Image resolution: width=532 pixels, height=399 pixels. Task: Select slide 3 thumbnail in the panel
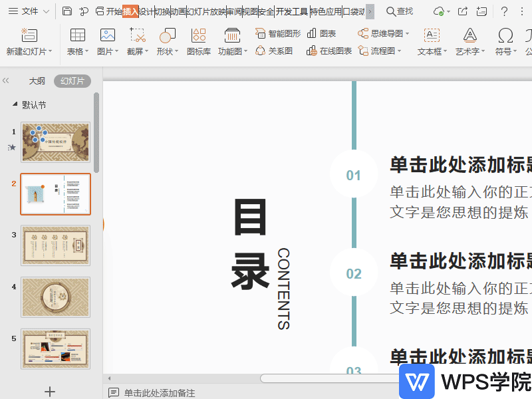coord(55,245)
